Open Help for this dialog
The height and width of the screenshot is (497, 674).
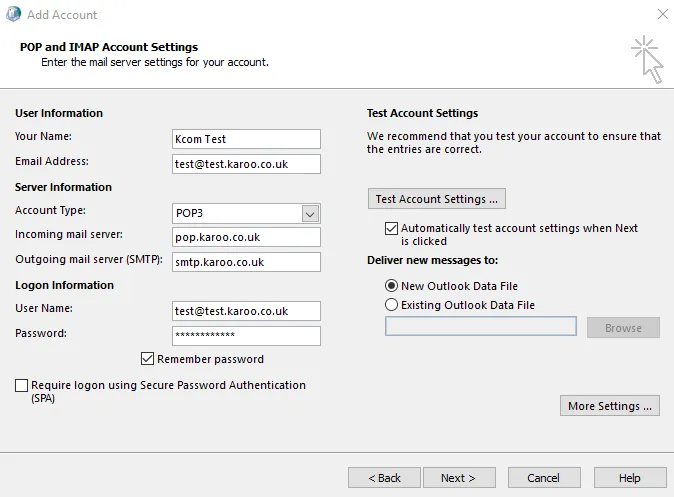tap(630, 478)
